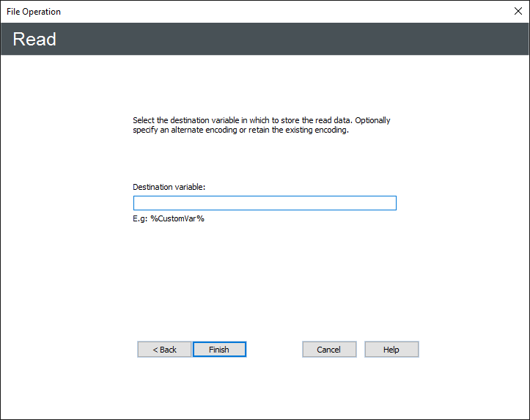Select the Finish button to save

point(219,350)
